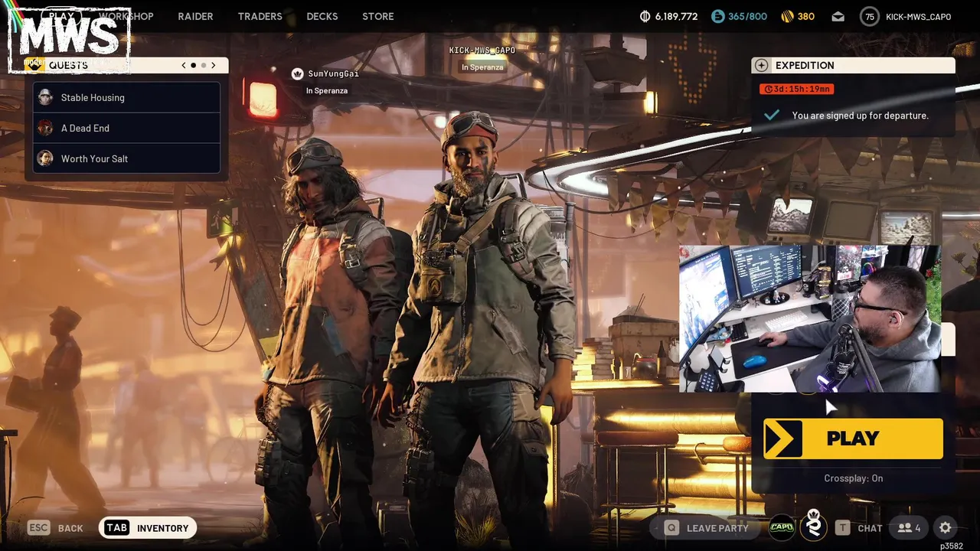Click Stable Housing quest giver portrait
980x551 pixels.
(46, 97)
